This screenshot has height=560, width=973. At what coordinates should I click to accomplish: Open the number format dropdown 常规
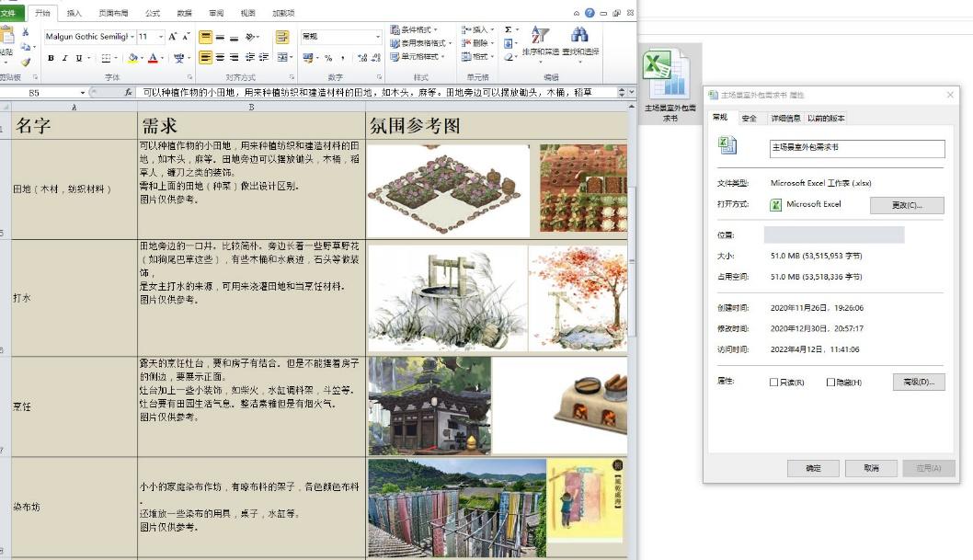[x=341, y=37]
